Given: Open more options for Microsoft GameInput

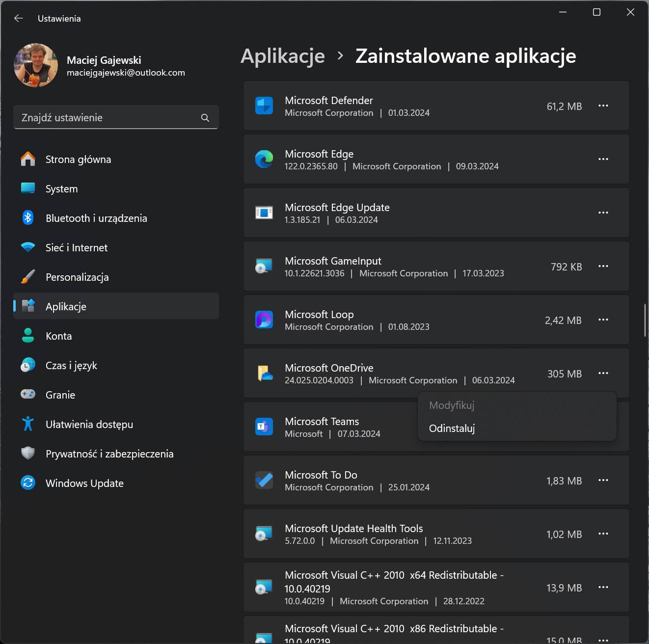Looking at the screenshot, I should point(603,266).
